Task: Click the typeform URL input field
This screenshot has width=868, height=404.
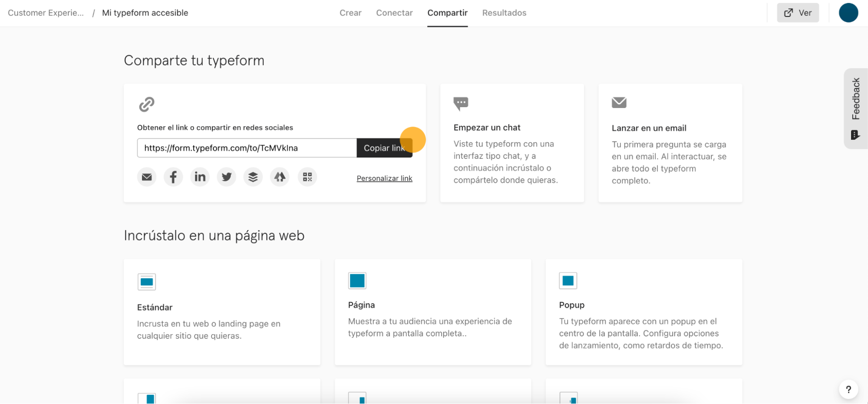Action: click(246, 148)
